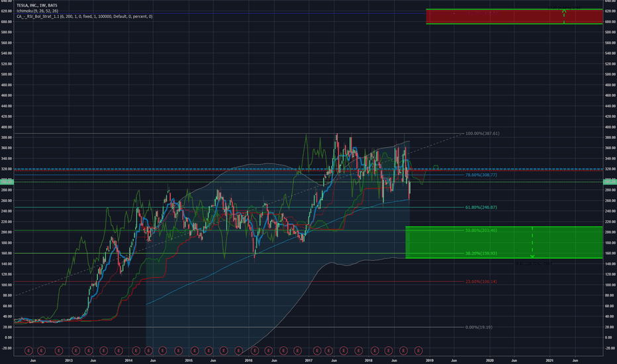Image resolution: width=617 pixels, height=364 pixels.
Task: Click the 2020 label on the time axis
Action: coord(490,360)
